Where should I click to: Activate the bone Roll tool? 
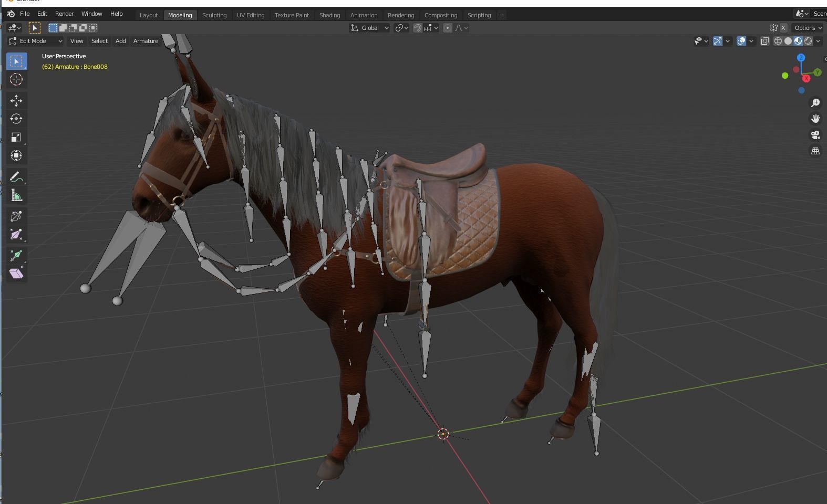[x=16, y=216]
